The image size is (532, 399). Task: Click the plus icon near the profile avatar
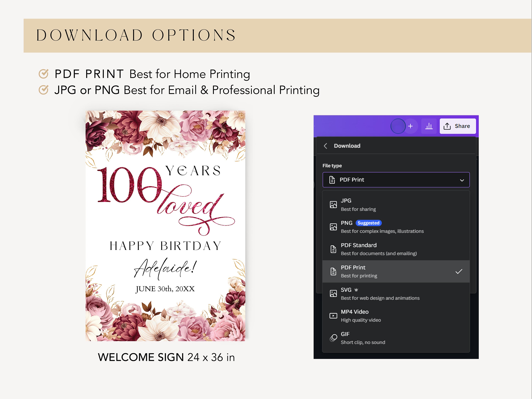pyautogui.click(x=411, y=126)
